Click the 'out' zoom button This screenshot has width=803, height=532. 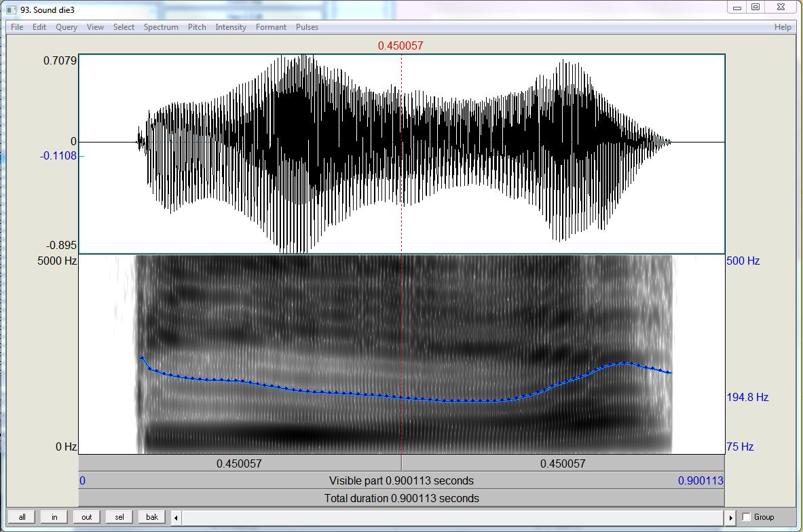(x=87, y=517)
